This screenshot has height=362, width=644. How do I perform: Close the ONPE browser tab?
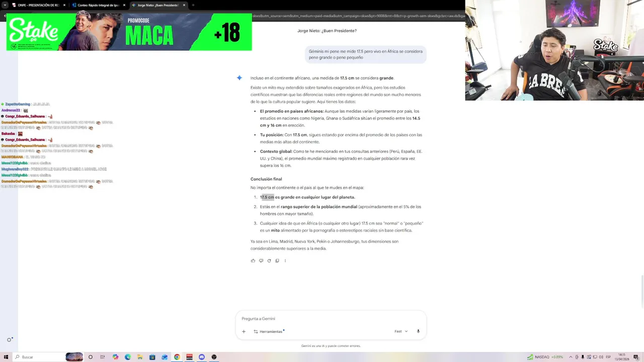pos(64,5)
